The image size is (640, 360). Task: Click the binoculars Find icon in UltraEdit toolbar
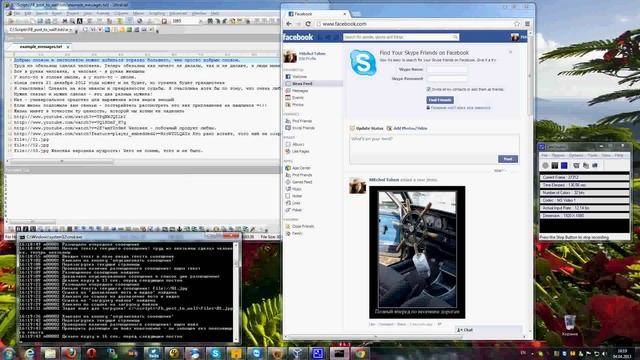pos(64,21)
